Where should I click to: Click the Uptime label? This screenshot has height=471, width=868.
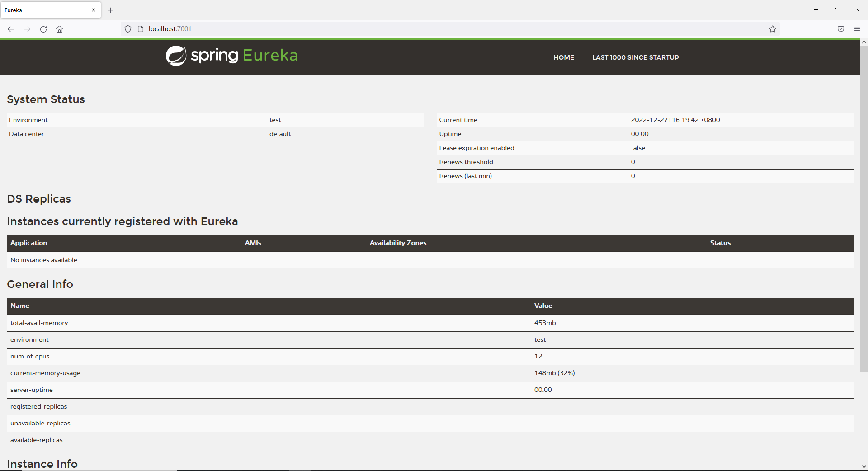click(x=450, y=134)
